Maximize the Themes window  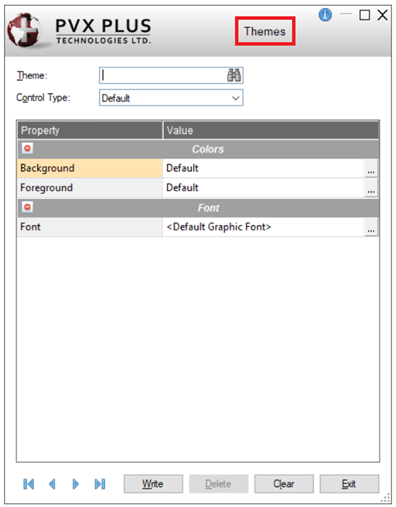tap(364, 15)
